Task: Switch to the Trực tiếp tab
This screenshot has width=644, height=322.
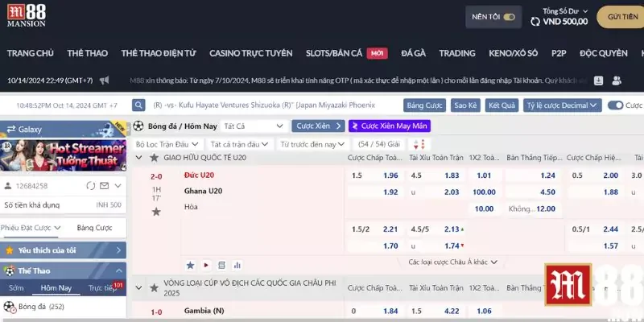Action: 103,287
